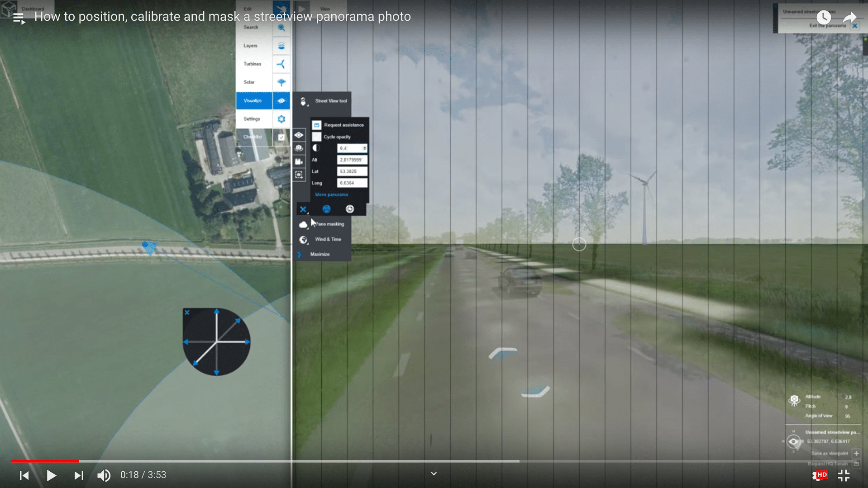
Task: Exit the panorama via blue X
Action: pyautogui.click(x=854, y=26)
